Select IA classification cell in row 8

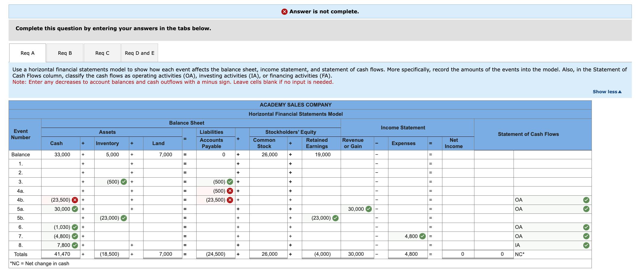tap(552, 245)
